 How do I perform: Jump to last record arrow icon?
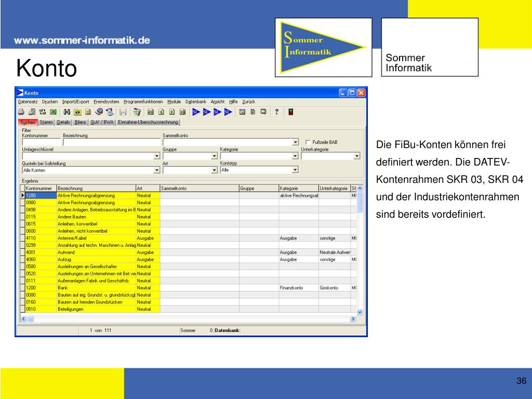coord(182,112)
